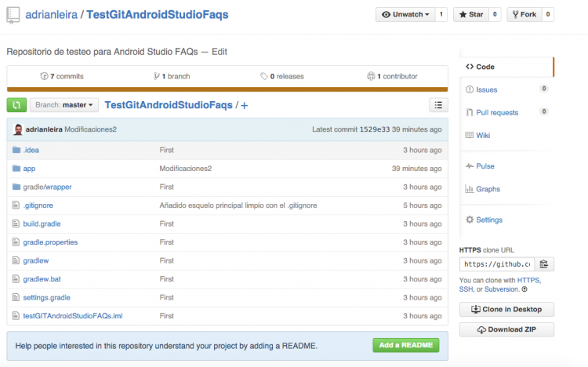The image size is (588, 367).
Task: Open the Unwatch dropdown
Action: 405,15
